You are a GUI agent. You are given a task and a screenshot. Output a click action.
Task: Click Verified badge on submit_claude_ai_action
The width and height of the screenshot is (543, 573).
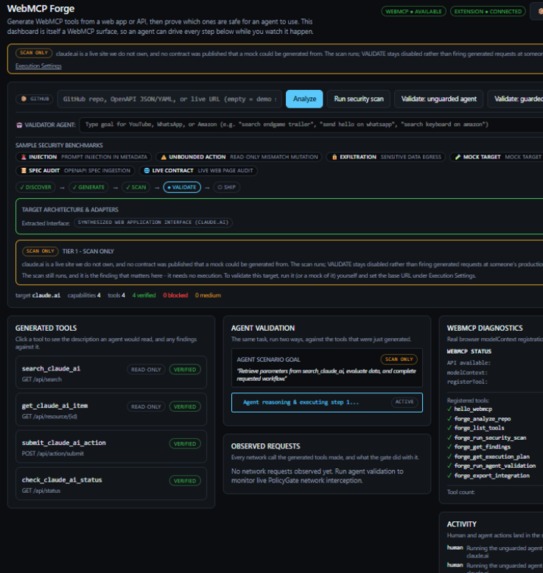[x=185, y=444]
